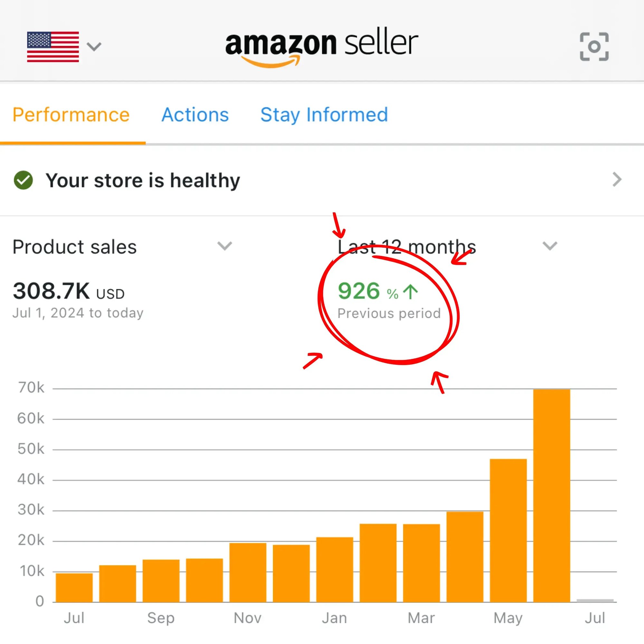Expand the Last 12 months dropdown
The image size is (644, 644).
tap(550, 246)
